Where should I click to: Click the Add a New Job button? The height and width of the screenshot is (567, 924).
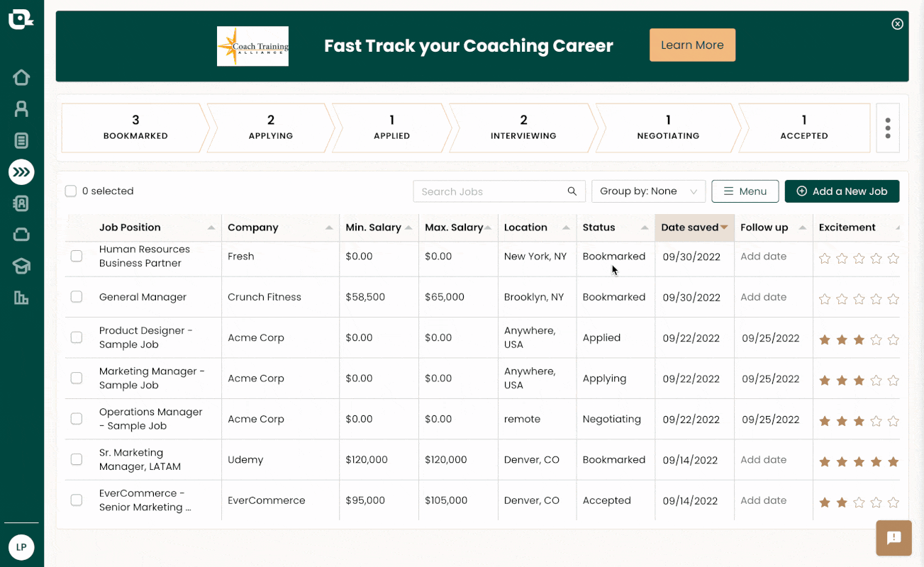pyautogui.click(x=842, y=191)
